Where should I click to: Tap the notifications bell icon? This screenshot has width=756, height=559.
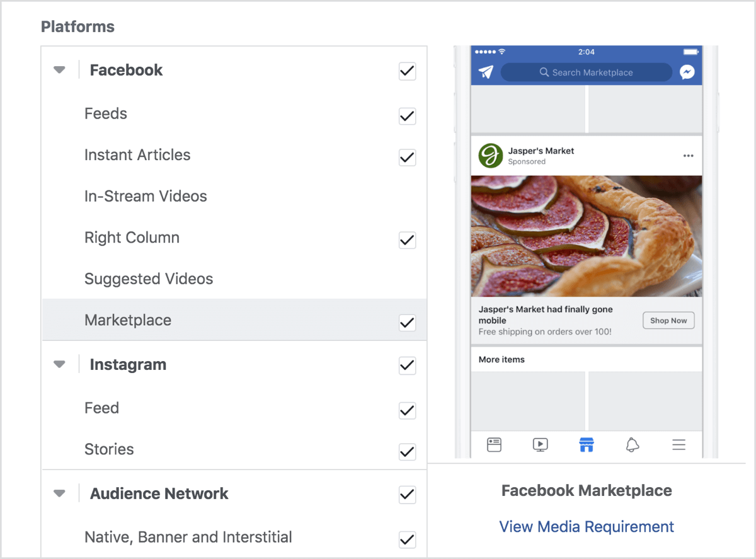[633, 445]
